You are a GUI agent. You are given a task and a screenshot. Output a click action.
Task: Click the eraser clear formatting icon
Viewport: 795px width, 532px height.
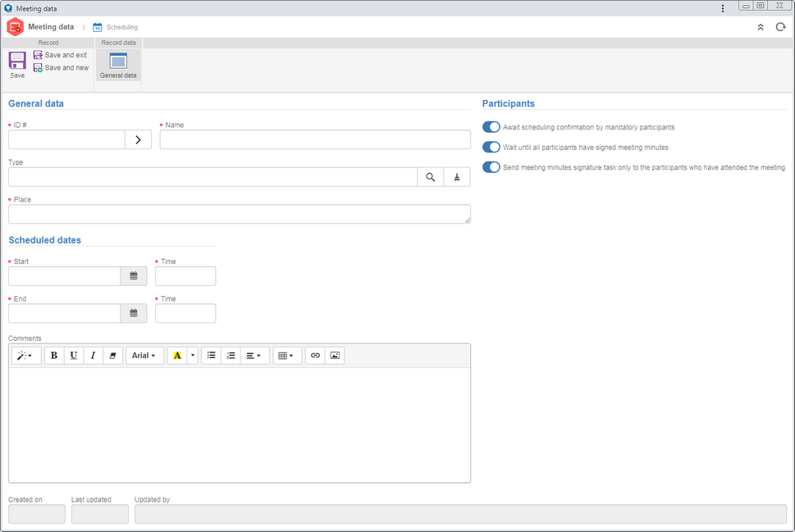click(112, 356)
